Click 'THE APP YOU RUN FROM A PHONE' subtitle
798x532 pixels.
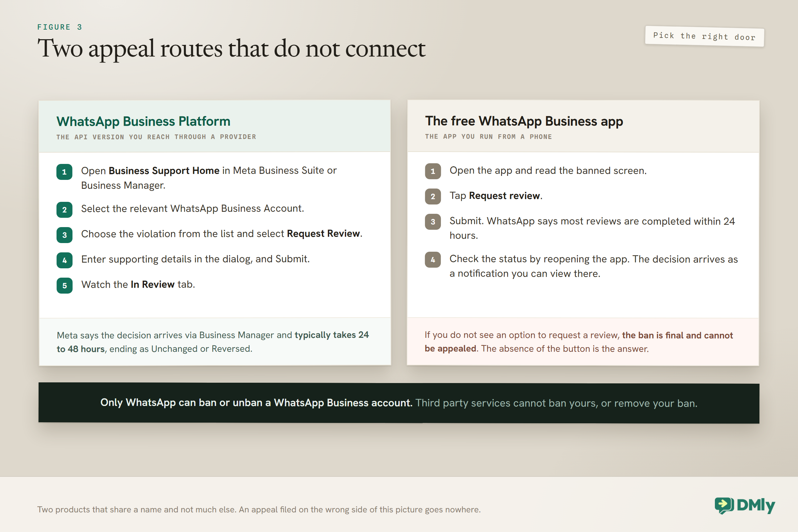(x=488, y=137)
